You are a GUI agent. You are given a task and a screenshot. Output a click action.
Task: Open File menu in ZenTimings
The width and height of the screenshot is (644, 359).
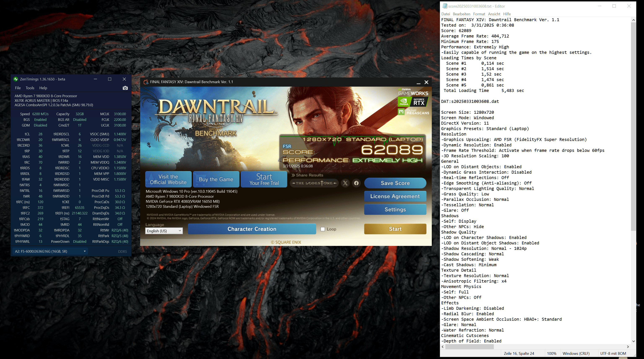(18, 88)
